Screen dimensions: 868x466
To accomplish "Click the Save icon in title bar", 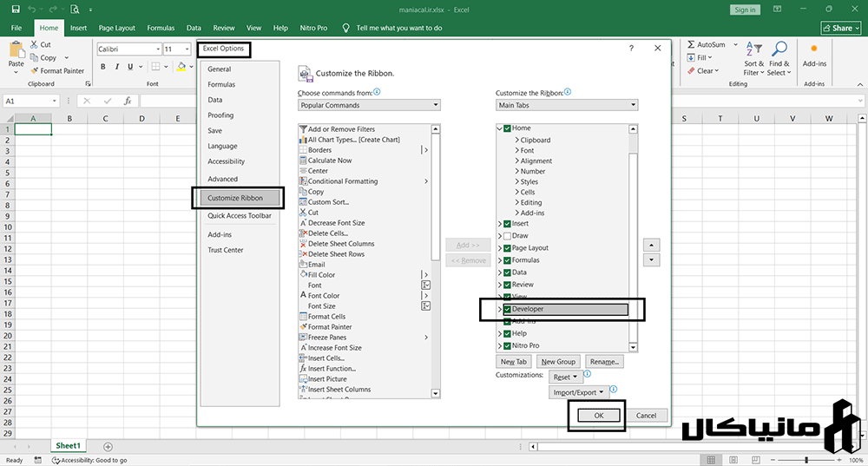I will pyautogui.click(x=16, y=10).
